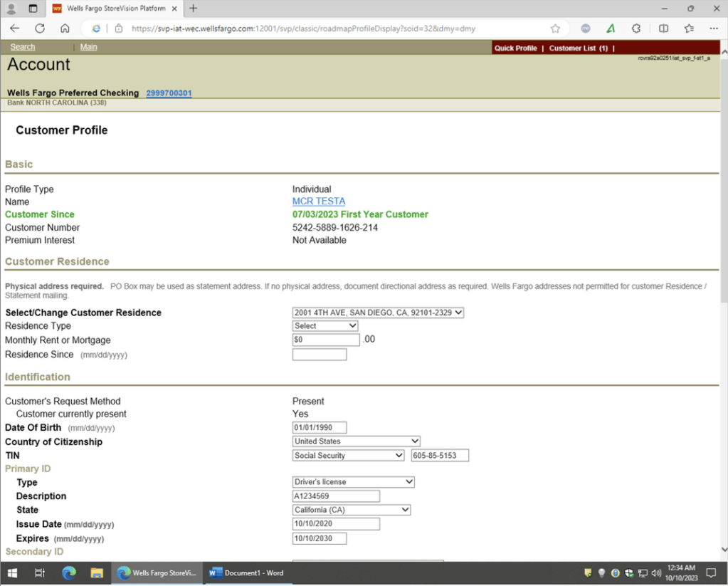728x586 pixels.
Task: Open the Customer List (1) tab
Action: pyautogui.click(x=578, y=48)
